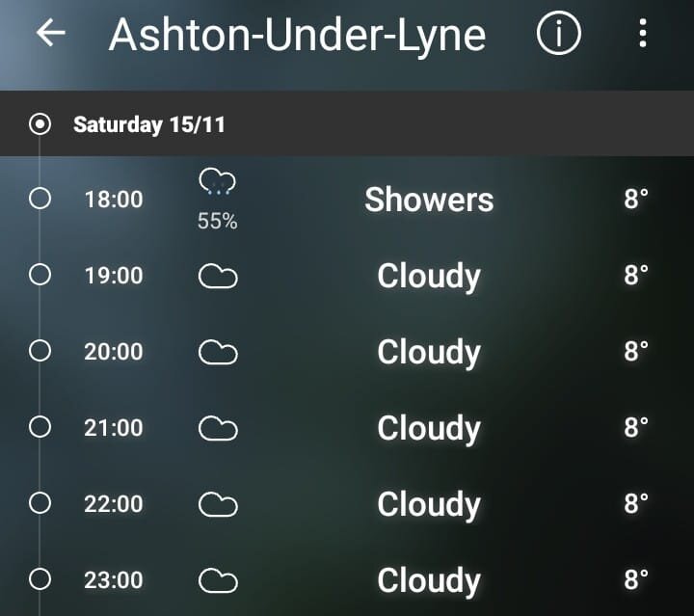694x616 pixels.
Task: Tap the 55% precipitation chance label
Action: [217, 221]
